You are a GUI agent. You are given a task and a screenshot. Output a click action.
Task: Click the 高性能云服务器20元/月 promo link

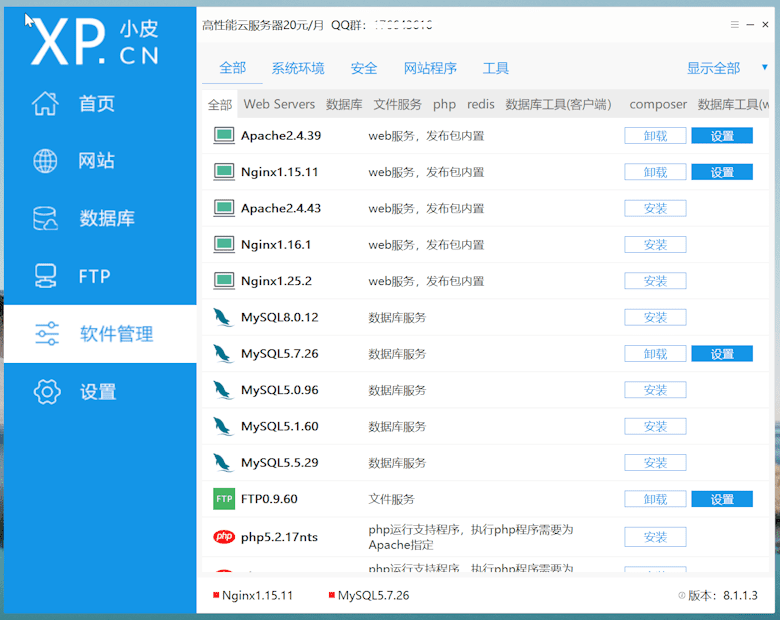(x=263, y=25)
